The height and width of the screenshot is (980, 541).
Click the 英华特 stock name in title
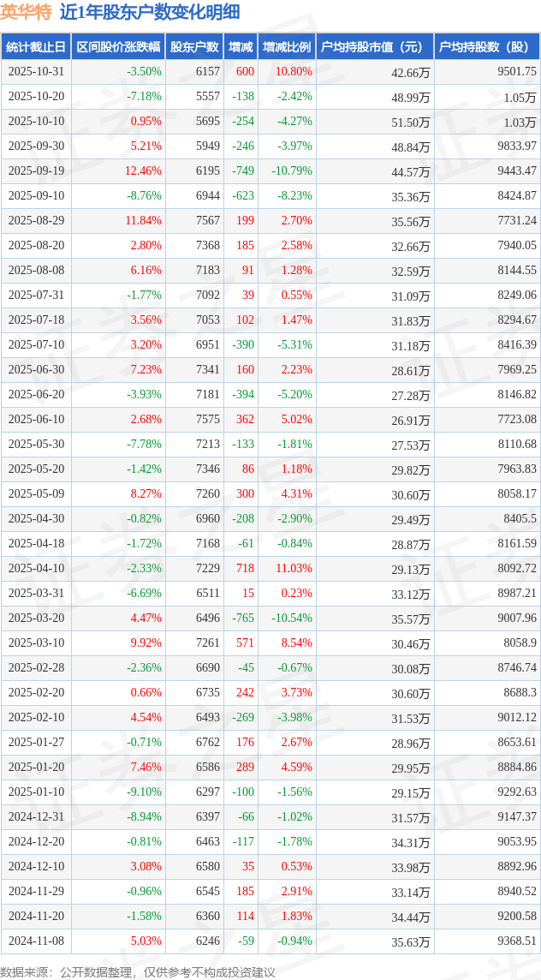tap(26, 12)
